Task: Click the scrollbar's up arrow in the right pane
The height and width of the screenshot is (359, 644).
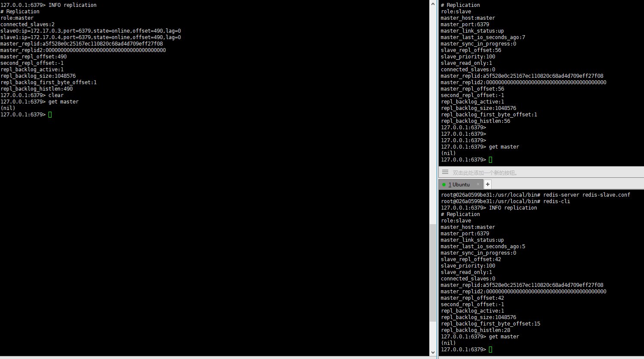Action: 433,3
